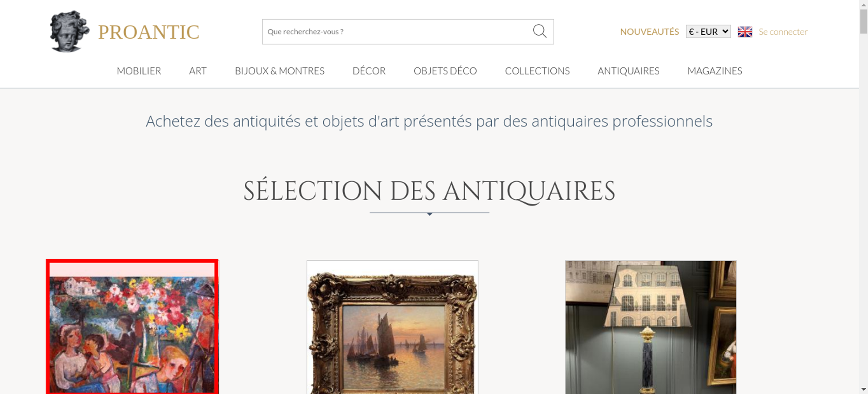Viewport: 868px width, 394px height.
Task: Open the ART menu
Action: point(198,71)
